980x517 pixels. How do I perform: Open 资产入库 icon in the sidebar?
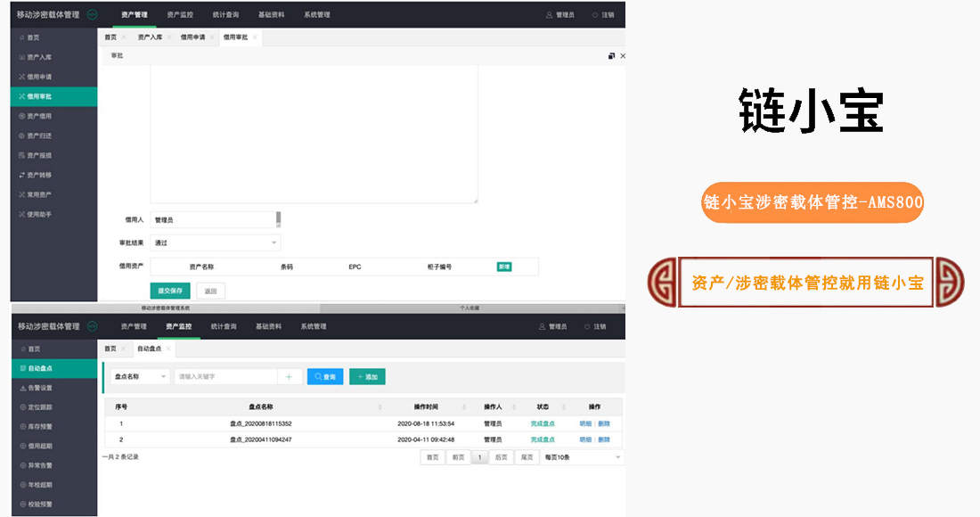click(x=22, y=57)
